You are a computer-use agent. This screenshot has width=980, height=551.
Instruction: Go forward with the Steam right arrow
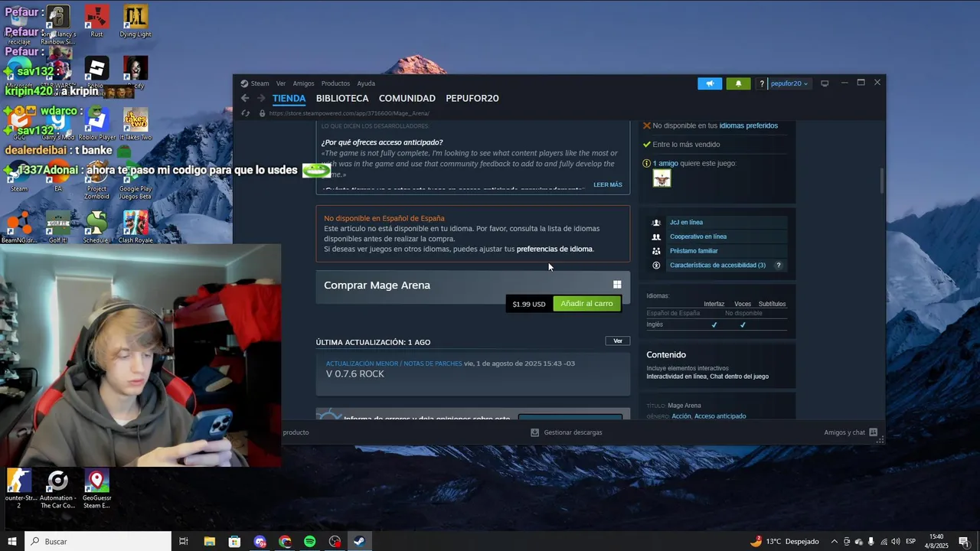tap(261, 98)
